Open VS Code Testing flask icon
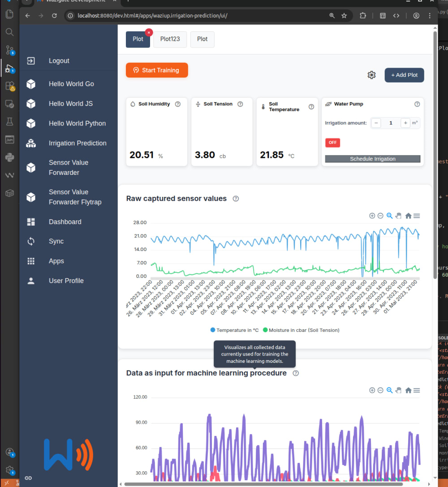This screenshot has width=448, height=487. click(x=9, y=122)
